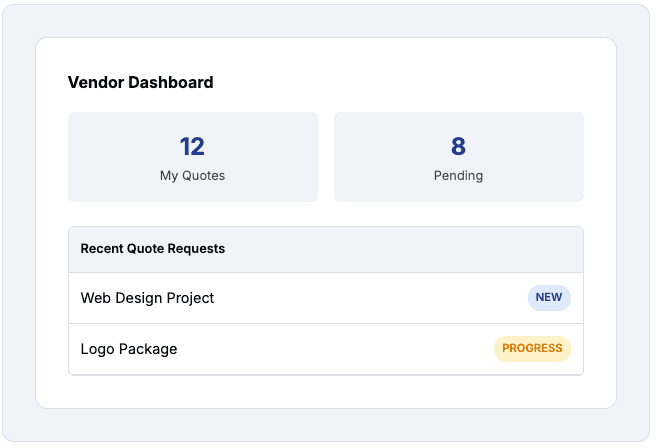Open the Web Design Project title text
This screenshot has width=656, height=448.
[x=147, y=298]
